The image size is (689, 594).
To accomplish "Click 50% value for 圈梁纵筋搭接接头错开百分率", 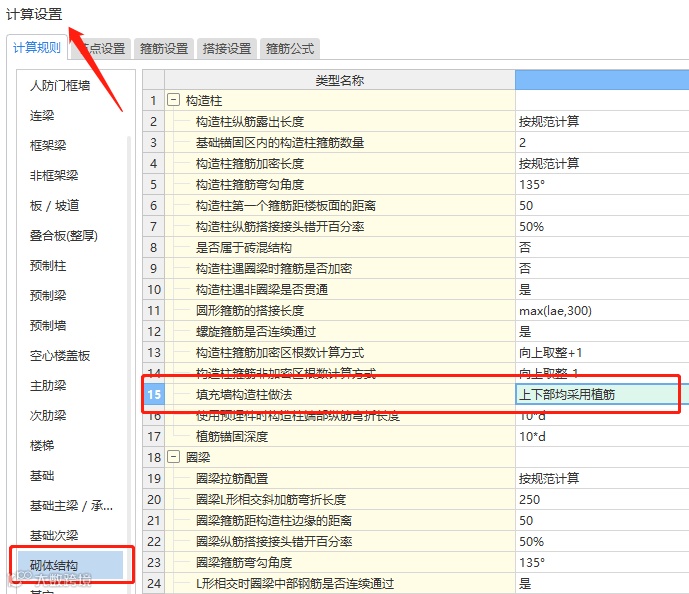I will click(x=602, y=542).
